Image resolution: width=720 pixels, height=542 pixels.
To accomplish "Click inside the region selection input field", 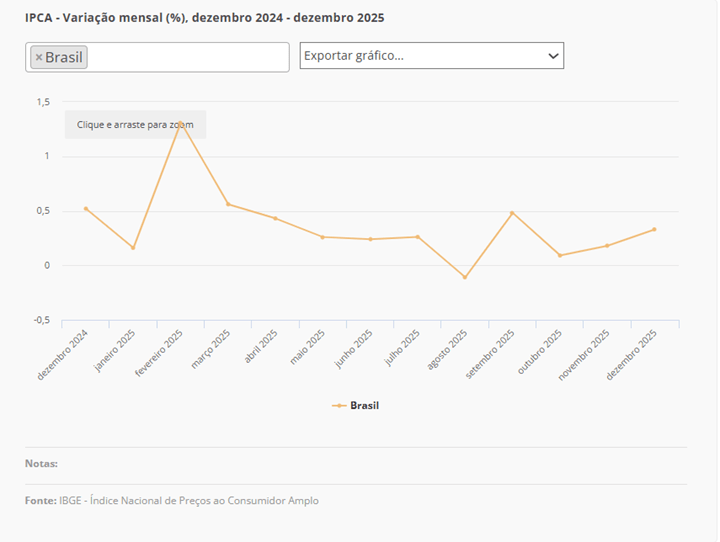I will 188,58.
